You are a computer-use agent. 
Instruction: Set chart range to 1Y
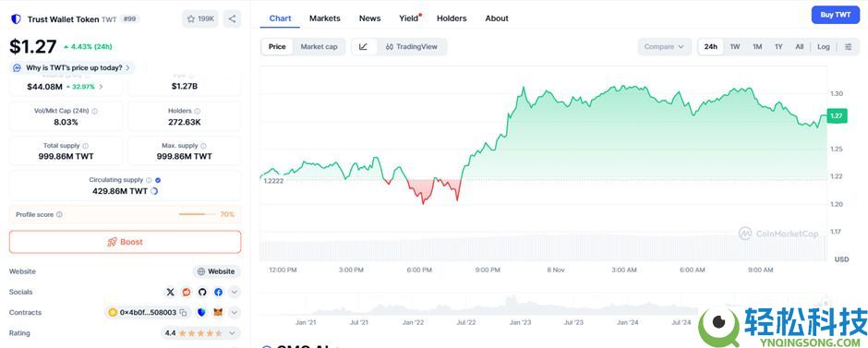(x=778, y=47)
